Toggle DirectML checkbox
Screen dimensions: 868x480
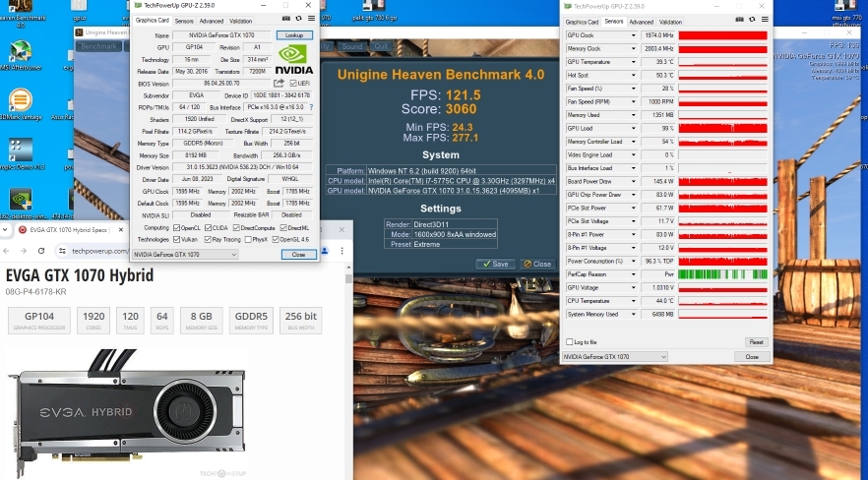coord(283,228)
